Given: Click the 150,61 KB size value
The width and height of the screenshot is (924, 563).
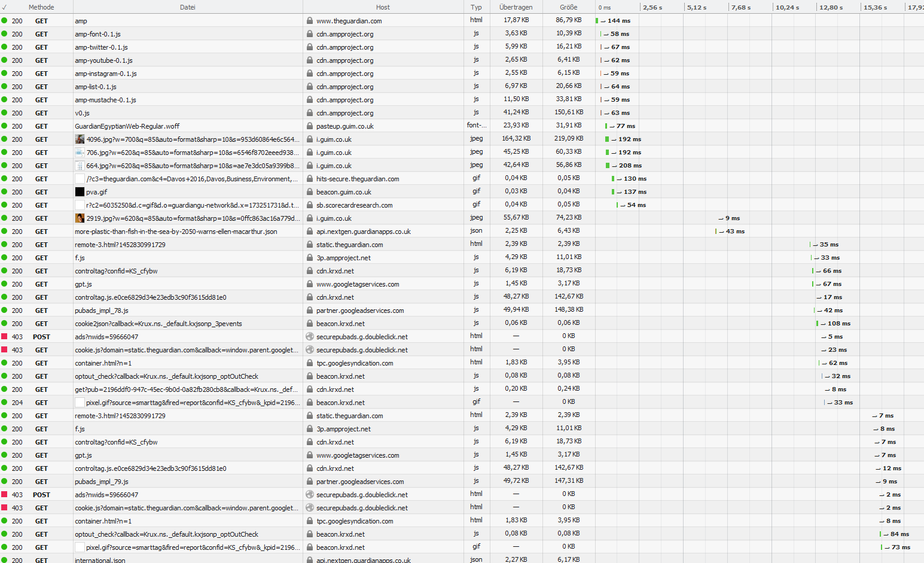Looking at the screenshot, I should (x=569, y=112).
